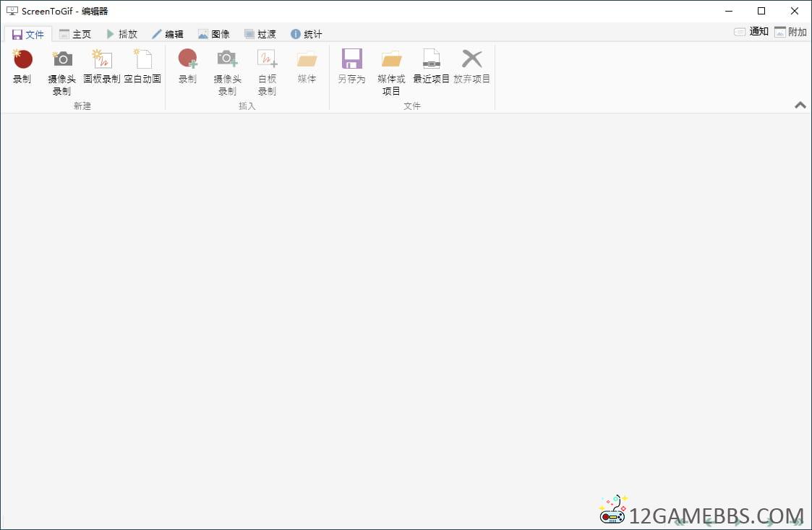
Task: Open 媒体或项目 folder icon
Action: [x=391, y=60]
